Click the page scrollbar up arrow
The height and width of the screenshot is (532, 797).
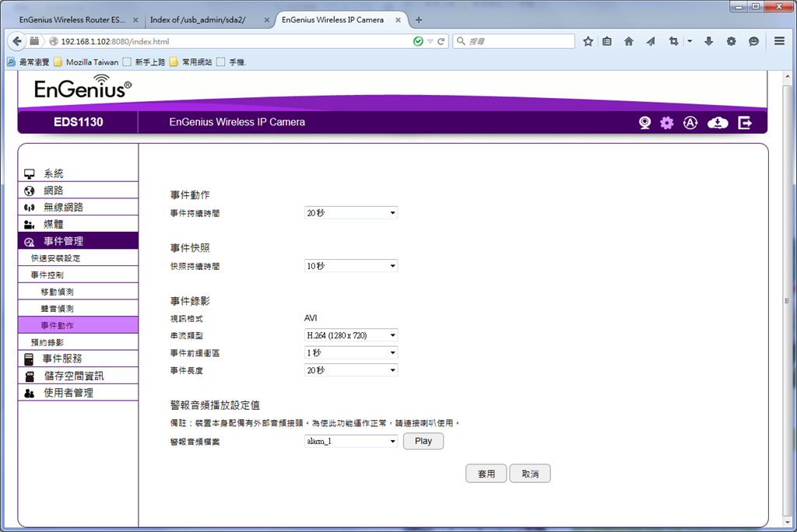pyautogui.click(x=788, y=77)
